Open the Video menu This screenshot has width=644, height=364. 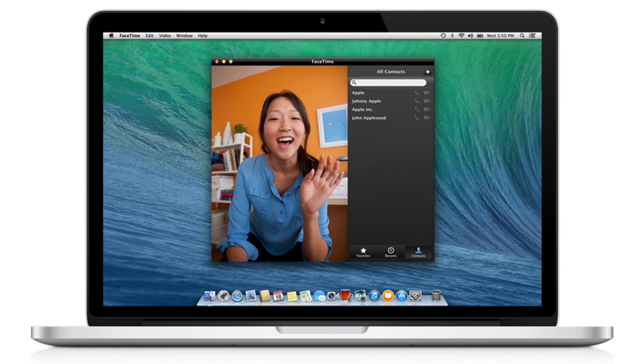(165, 36)
